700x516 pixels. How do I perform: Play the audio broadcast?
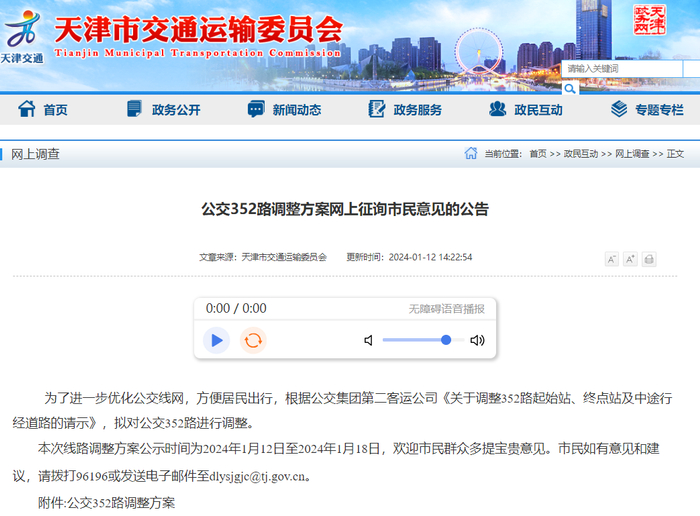coord(217,340)
